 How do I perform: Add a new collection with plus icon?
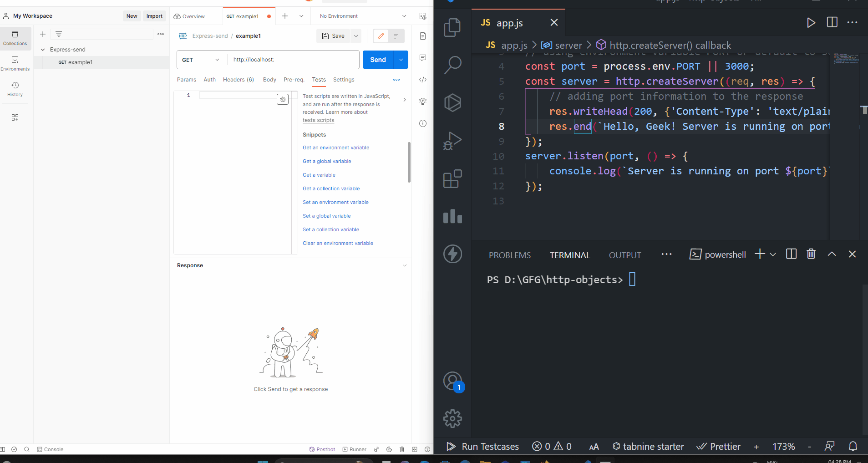pos(43,34)
